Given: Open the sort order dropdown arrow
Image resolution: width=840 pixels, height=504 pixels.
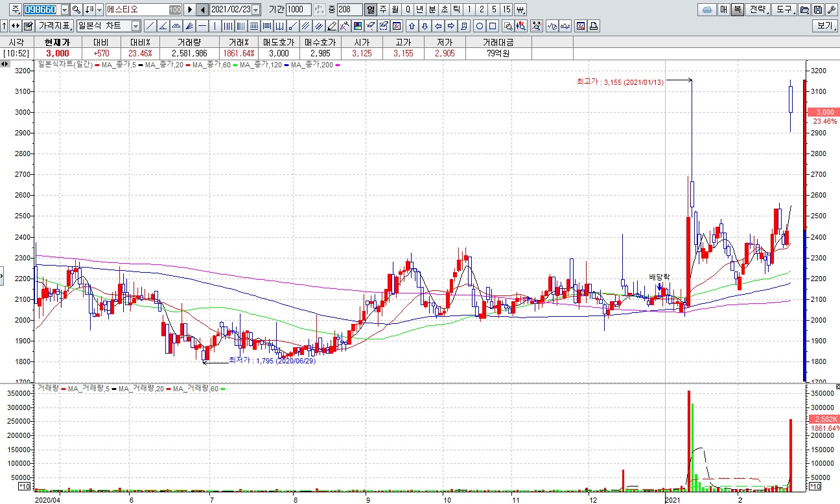Looking at the screenshot, I should click(x=99, y=10).
